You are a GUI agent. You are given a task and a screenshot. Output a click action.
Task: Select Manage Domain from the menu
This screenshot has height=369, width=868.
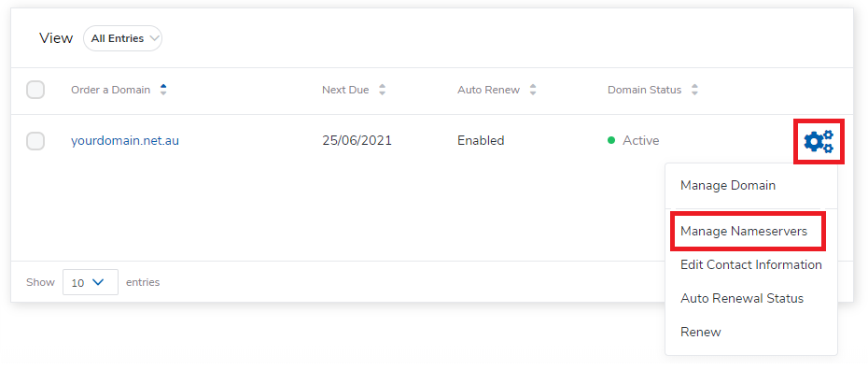(728, 186)
